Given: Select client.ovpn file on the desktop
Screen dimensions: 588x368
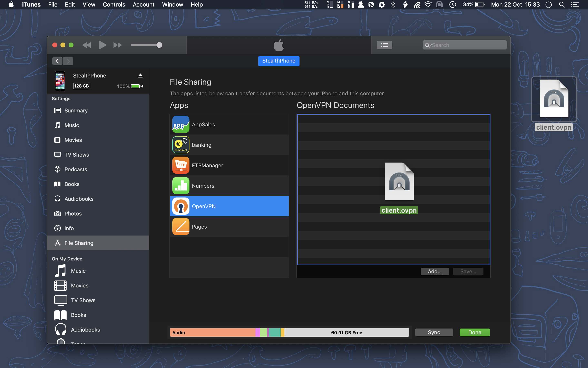Looking at the screenshot, I should point(554,104).
